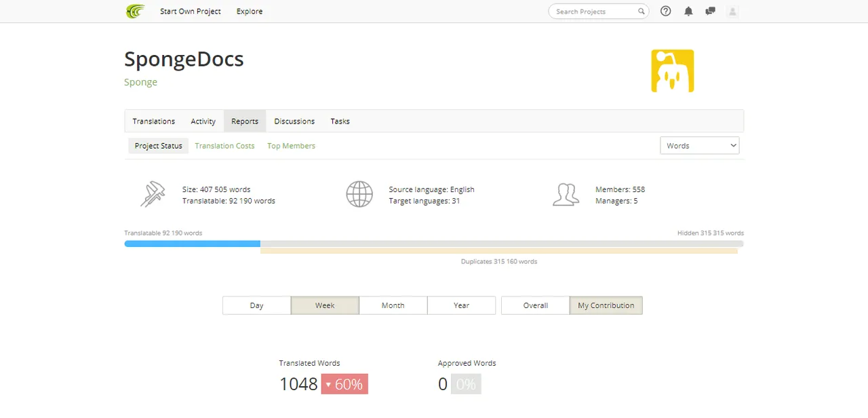Click the SpongeDocs project title
This screenshot has height=418, width=868.
click(184, 59)
